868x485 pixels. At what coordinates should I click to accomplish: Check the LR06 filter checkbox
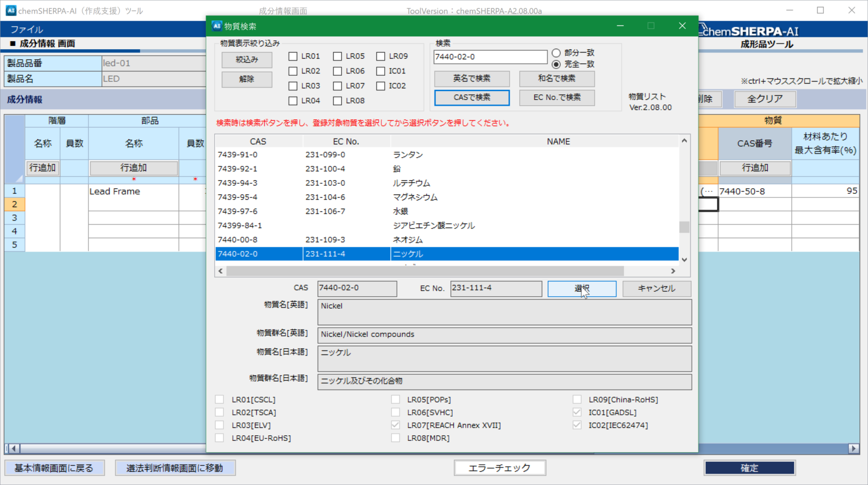point(337,71)
